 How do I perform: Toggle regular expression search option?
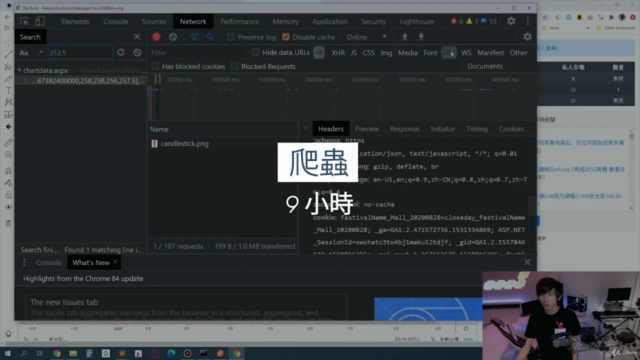(40, 53)
